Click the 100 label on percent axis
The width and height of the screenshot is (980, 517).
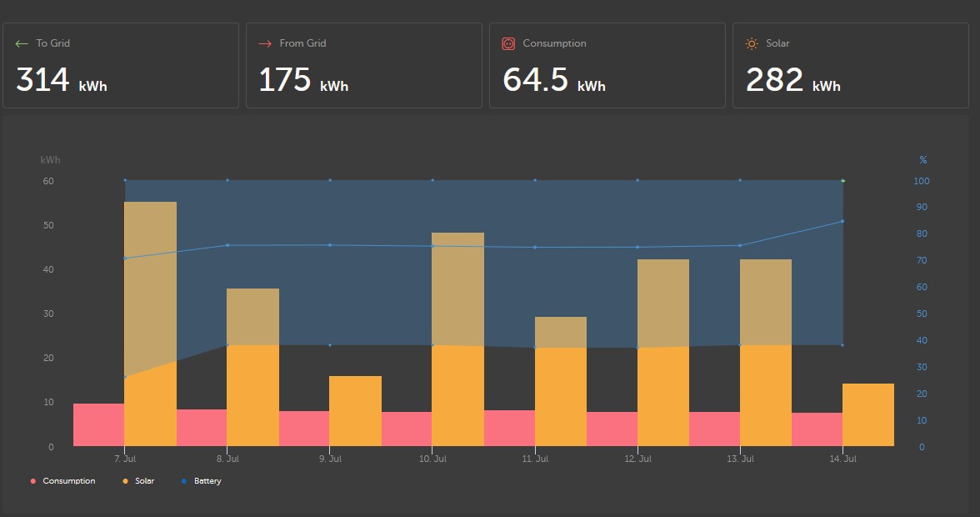pyautogui.click(x=922, y=181)
